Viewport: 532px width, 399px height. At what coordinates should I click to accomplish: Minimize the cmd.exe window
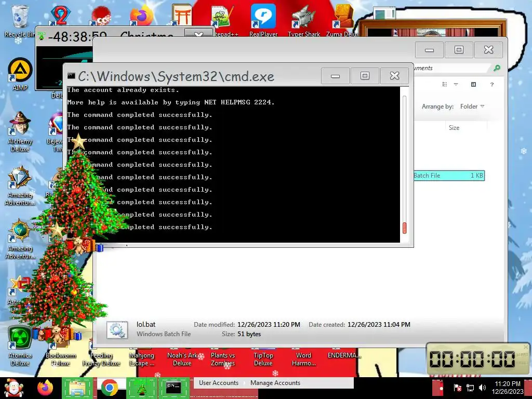click(x=335, y=76)
